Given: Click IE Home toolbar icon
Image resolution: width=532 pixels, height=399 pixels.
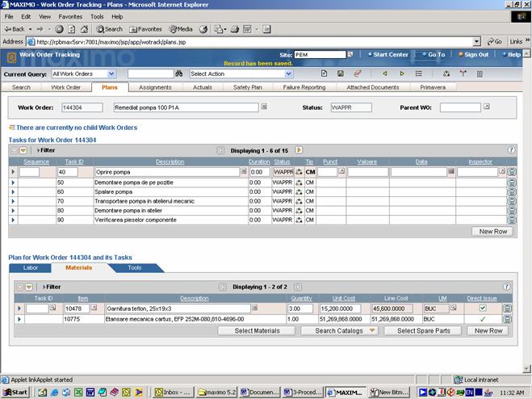Looking at the screenshot, I should point(84,29).
